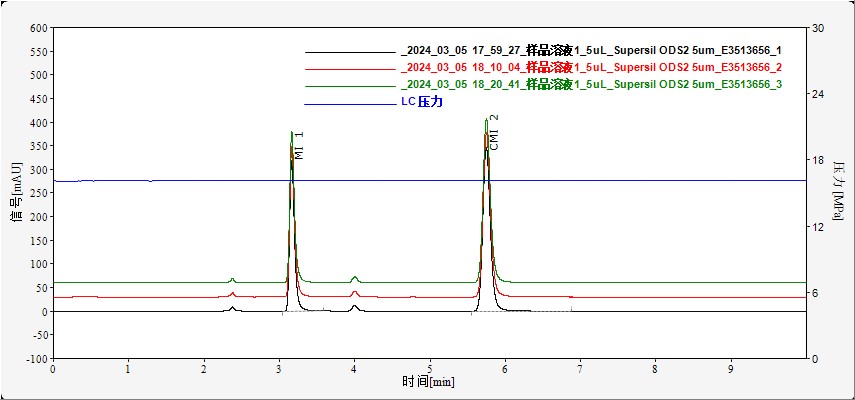
Task: Click the red line swatch in the legend
Action: [x=349, y=68]
